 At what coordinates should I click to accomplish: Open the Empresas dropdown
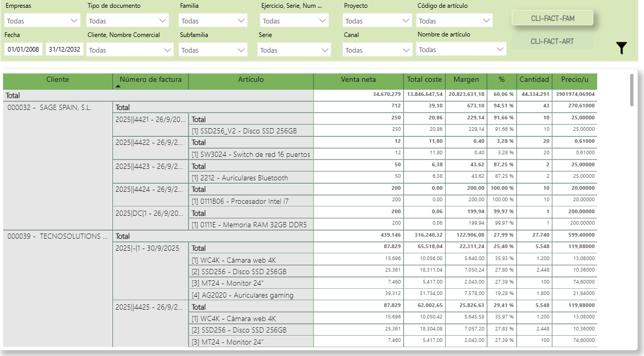pyautogui.click(x=42, y=21)
